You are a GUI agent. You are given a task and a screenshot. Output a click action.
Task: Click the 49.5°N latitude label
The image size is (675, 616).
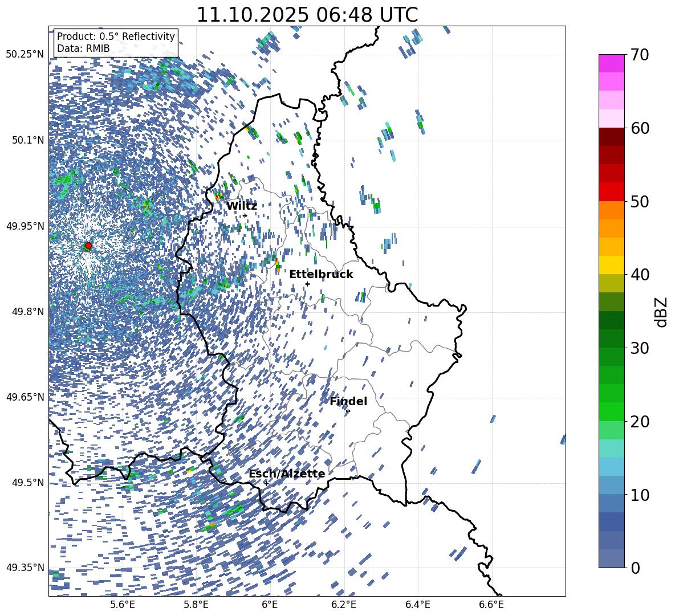[27, 483]
